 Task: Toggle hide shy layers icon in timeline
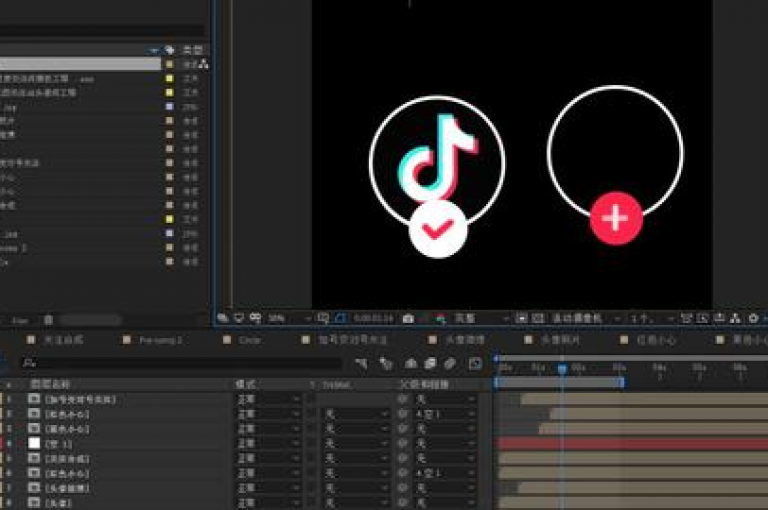[x=410, y=364]
